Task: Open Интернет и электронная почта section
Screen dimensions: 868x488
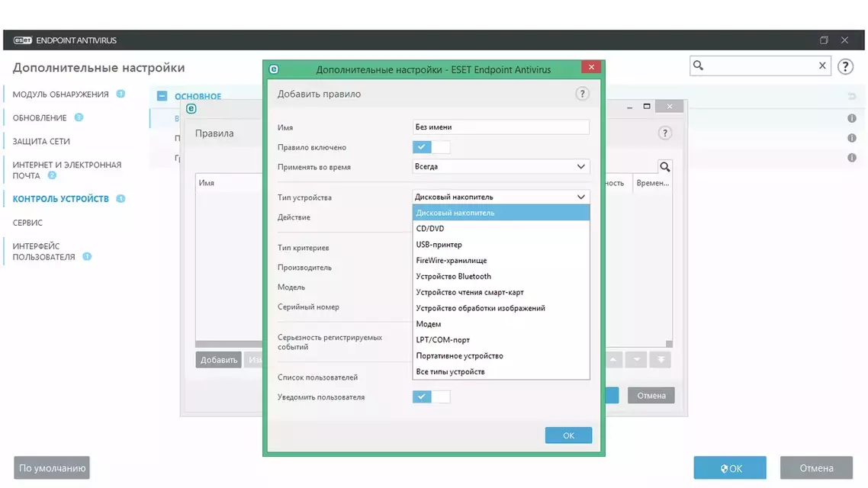Action: (x=66, y=170)
